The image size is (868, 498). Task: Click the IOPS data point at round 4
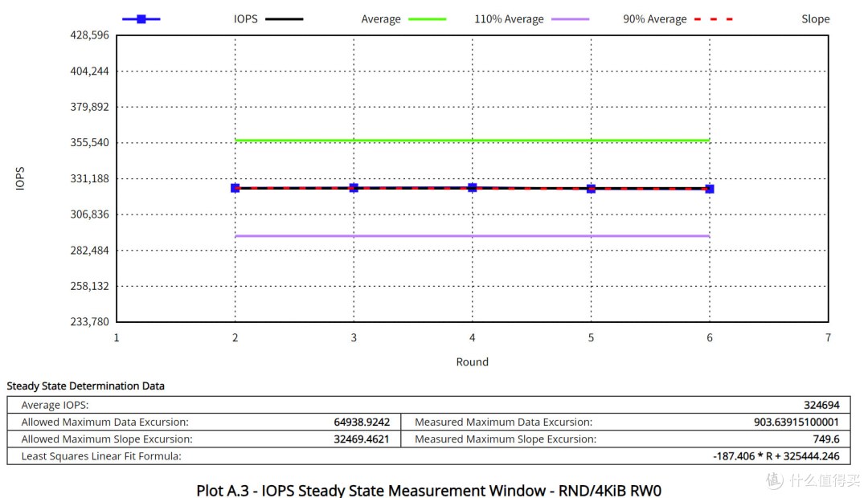[473, 188]
